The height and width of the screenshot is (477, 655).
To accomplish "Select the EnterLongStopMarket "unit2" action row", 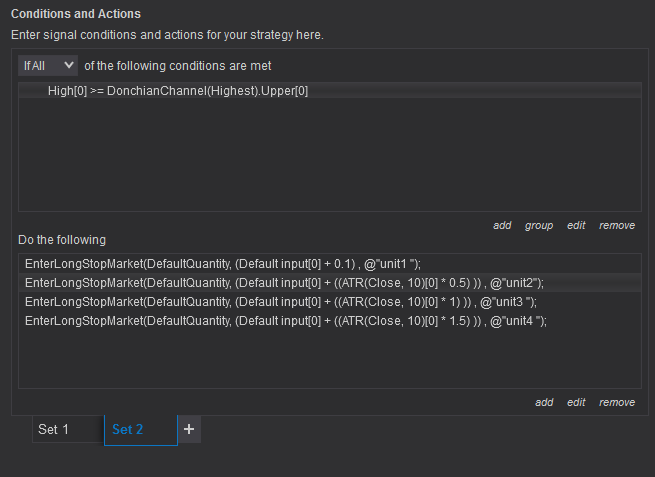I will (x=284, y=283).
